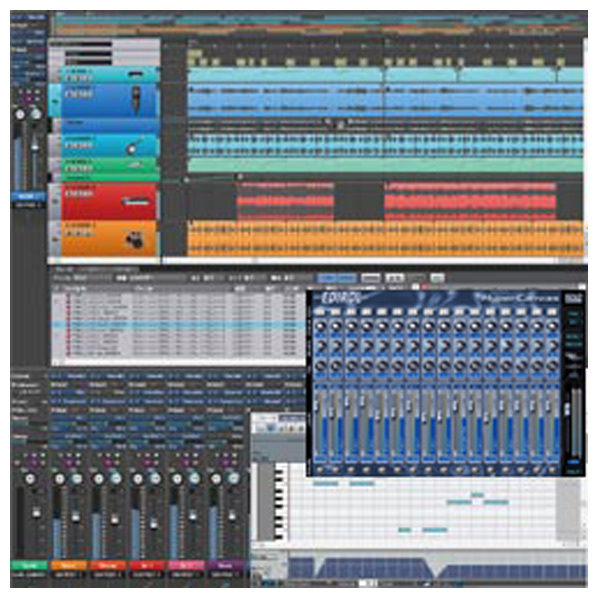Turn the pan knob on the orange mixer channel

(60, 479)
